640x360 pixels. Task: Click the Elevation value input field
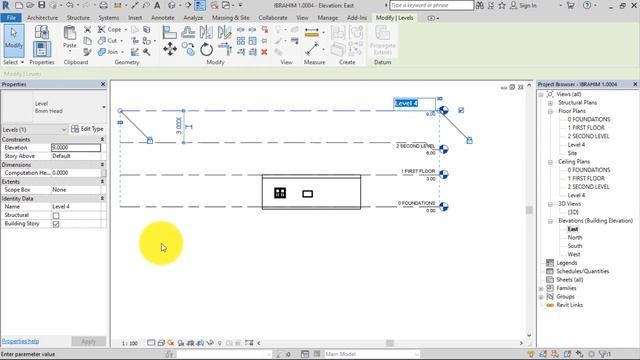click(76, 147)
